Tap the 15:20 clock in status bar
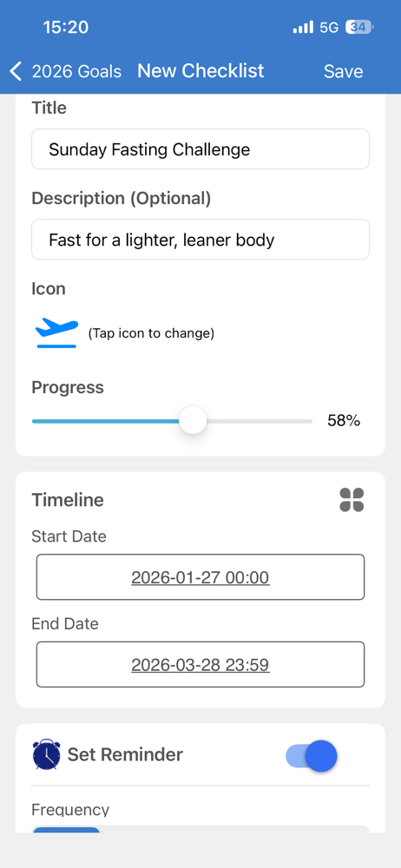Viewport: 401px width, 868px height. coord(65,27)
